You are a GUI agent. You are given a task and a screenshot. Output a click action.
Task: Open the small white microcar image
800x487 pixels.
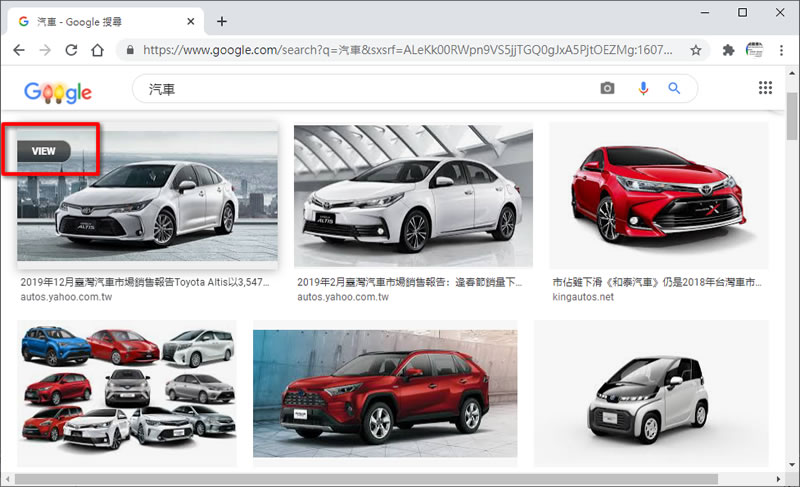pos(651,393)
